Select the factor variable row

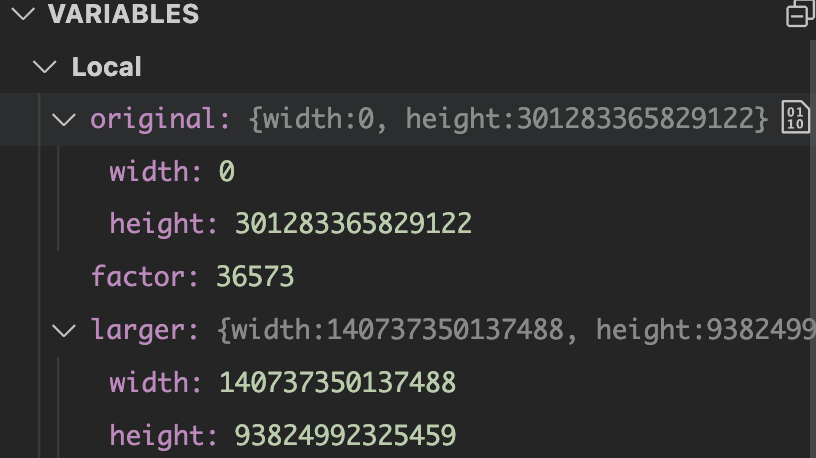click(x=408, y=277)
